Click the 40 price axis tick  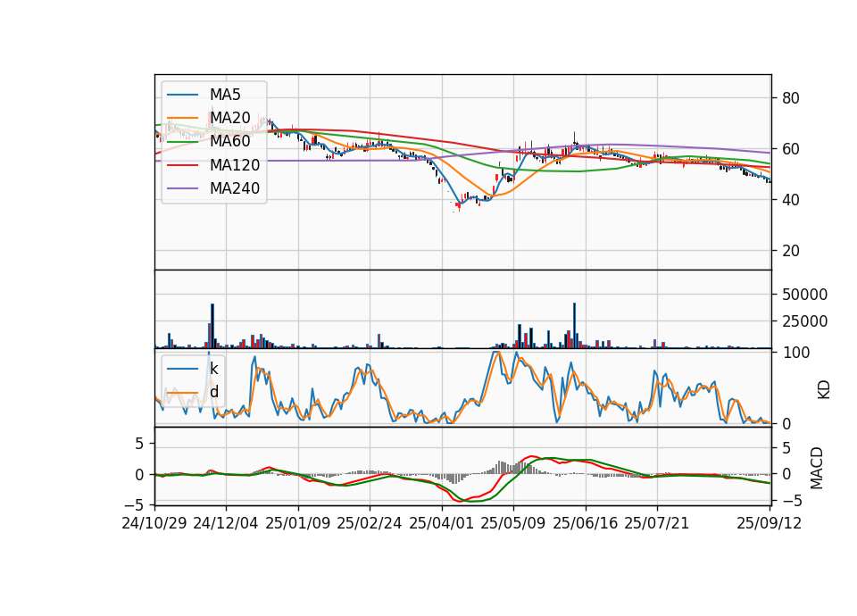tap(791, 200)
